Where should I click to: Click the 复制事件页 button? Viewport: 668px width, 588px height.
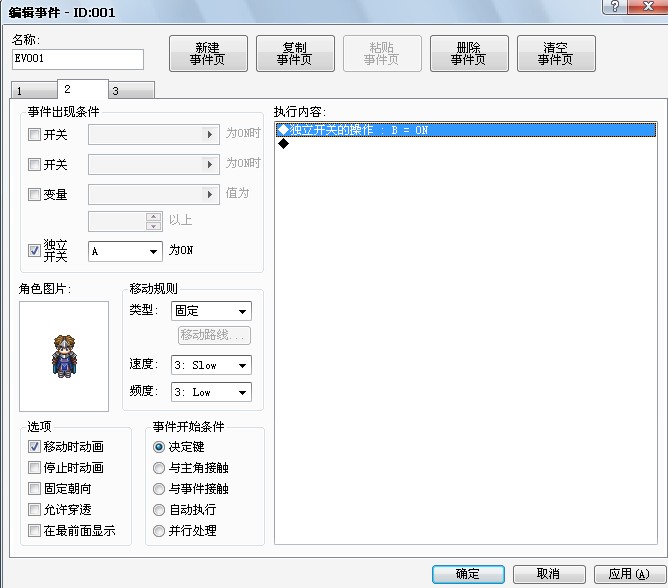[295, 53]
